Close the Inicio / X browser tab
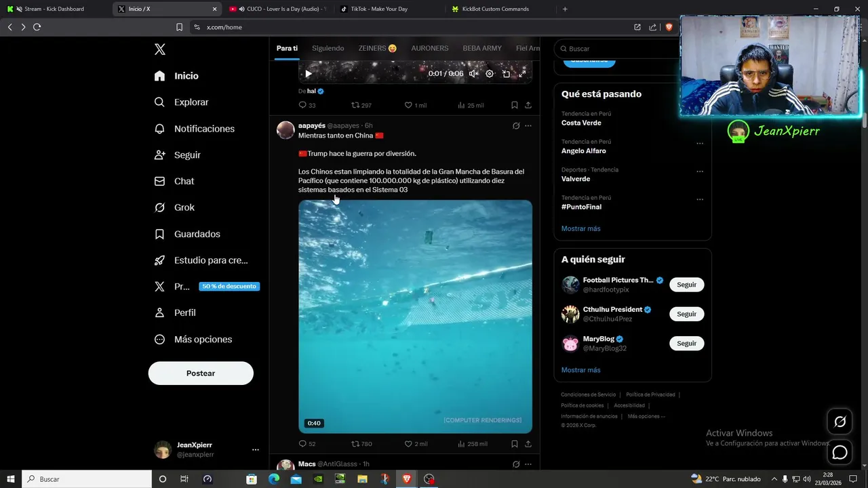868x488 pixels. 215,9
